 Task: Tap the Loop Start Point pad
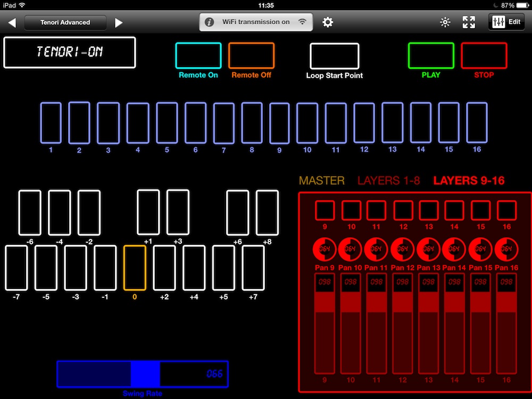point(334,56)
